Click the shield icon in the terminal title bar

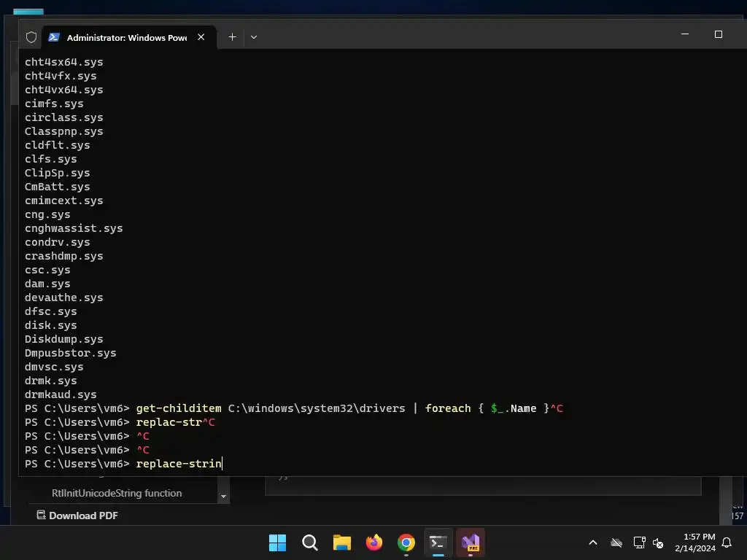[x=31, y=37]
